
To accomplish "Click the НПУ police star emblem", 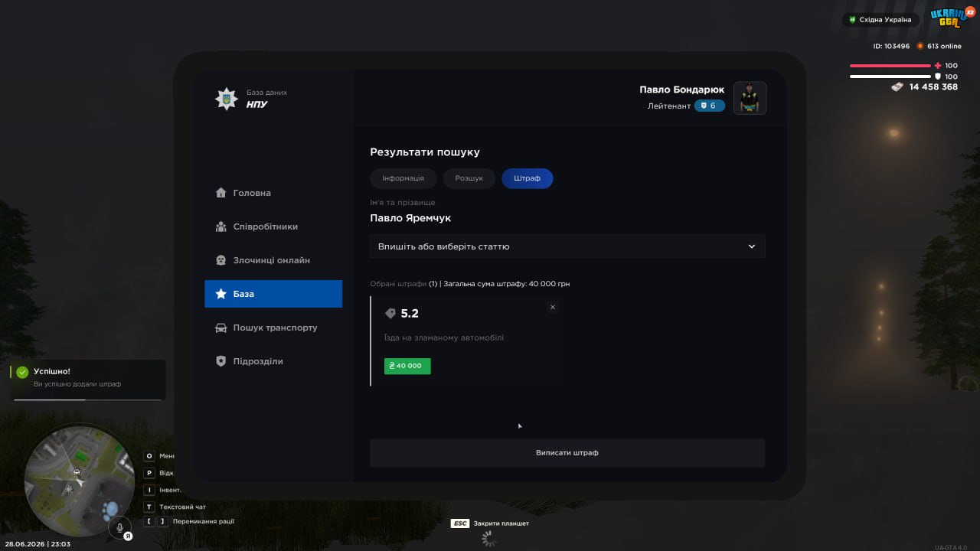I will [x=226, y=99].
